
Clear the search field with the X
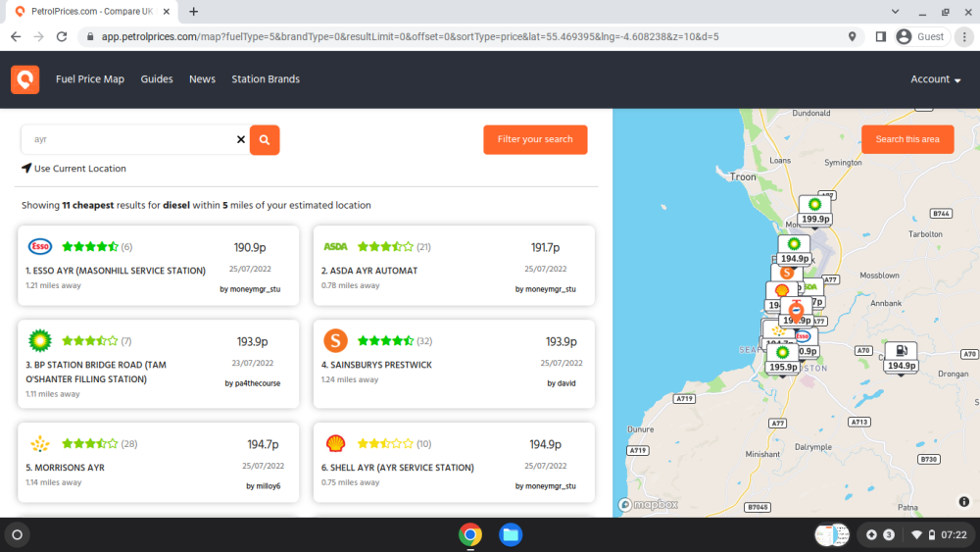click(241, 139)
